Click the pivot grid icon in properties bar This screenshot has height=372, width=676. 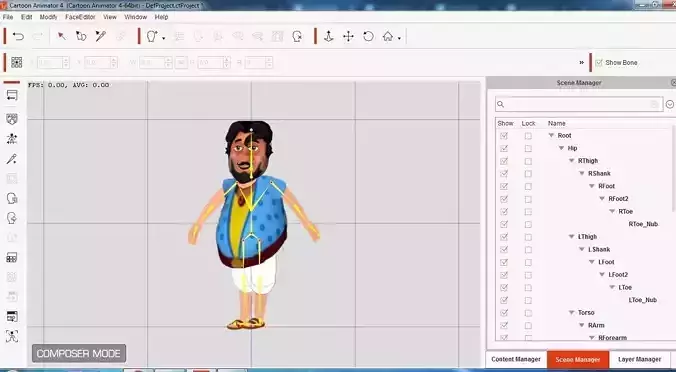[x=16, y=63]
